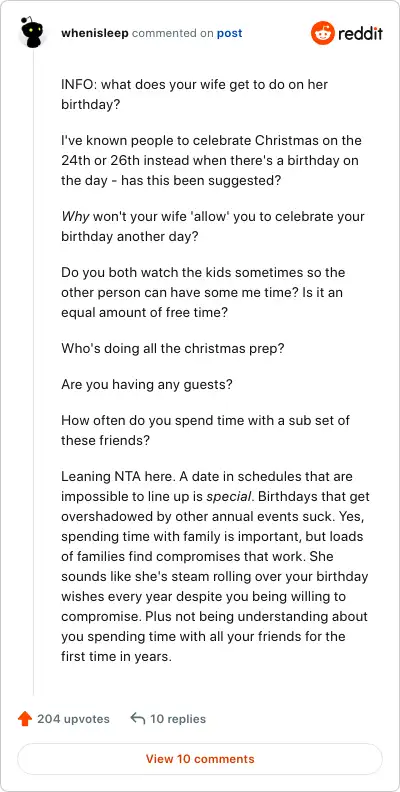The height and width of the screenshot is (792, 400).
Task: Click the 'INFO: what does your wife' paragraph
Action: 194,94
